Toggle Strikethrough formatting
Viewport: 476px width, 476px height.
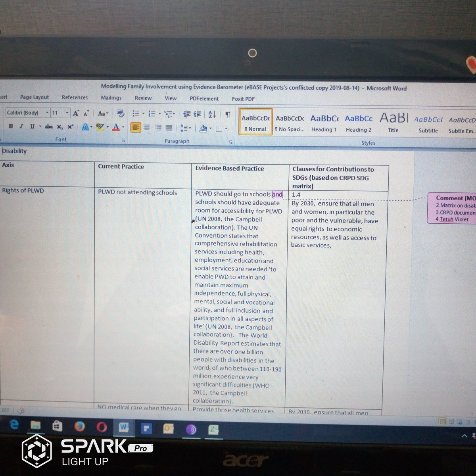pyautogui.click(x=49, y=127)
